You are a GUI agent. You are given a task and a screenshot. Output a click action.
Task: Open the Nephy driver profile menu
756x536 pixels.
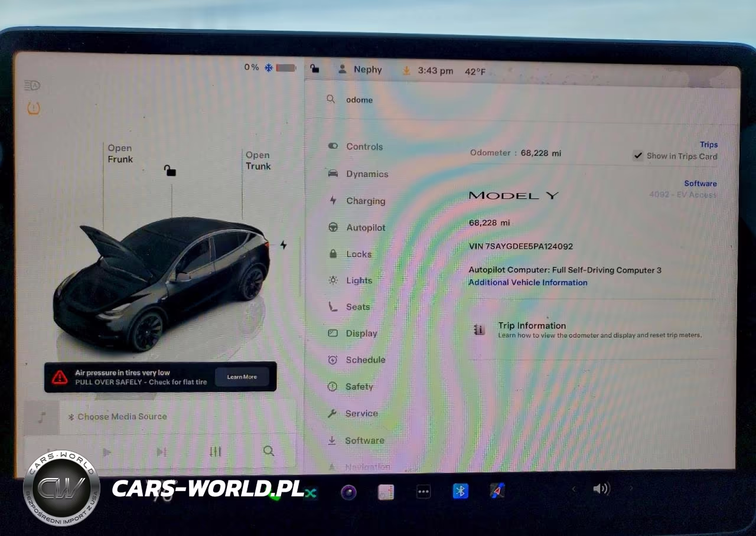pos(360,70)
